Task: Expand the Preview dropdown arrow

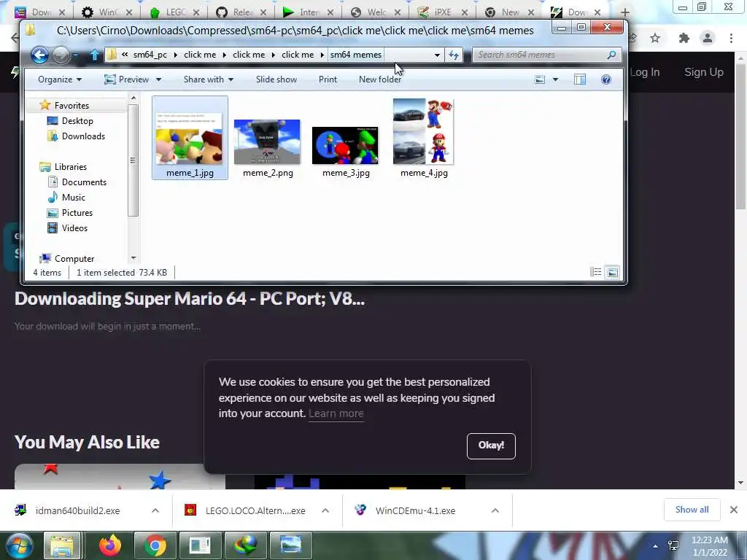Action: click(158, 79)
